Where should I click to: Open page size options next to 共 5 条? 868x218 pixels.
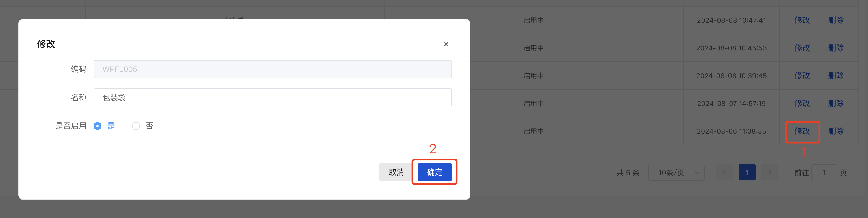(x=676, y=172)
